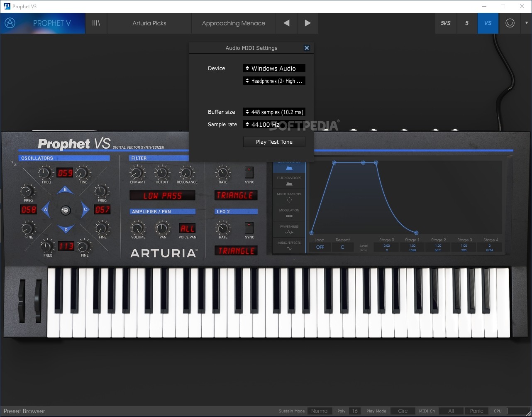Play the test tone
This screenshot has width=532, height=417.
[x=274, y=142]
